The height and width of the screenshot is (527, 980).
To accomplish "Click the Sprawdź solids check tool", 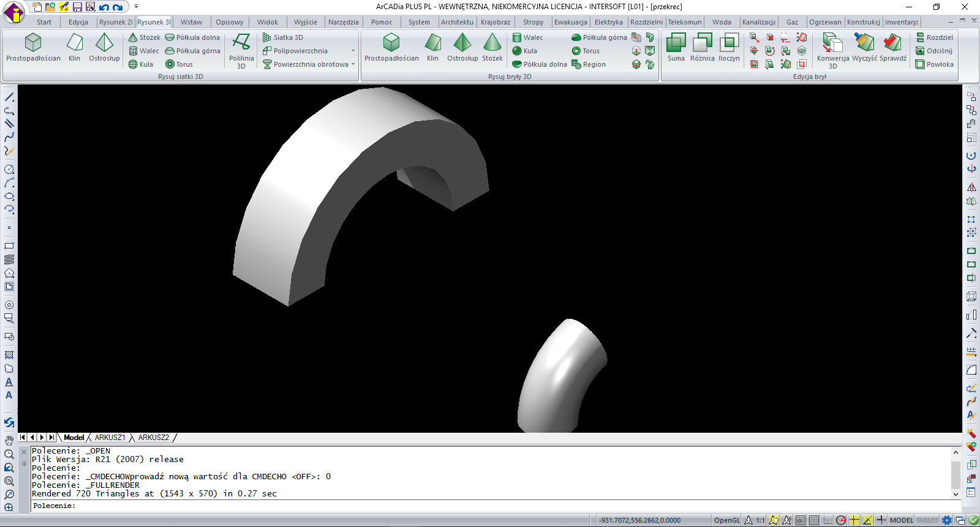I will [893, 47].
